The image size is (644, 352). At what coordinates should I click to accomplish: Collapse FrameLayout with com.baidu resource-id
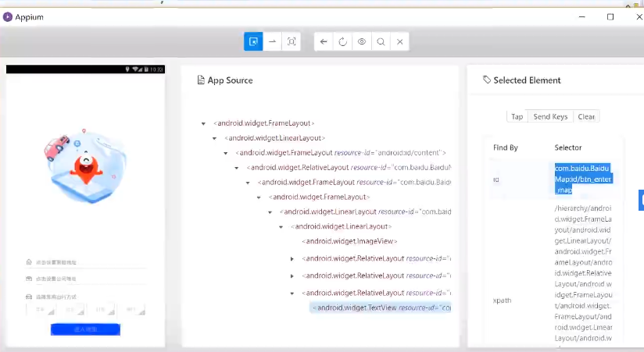[x=248, y=183]
